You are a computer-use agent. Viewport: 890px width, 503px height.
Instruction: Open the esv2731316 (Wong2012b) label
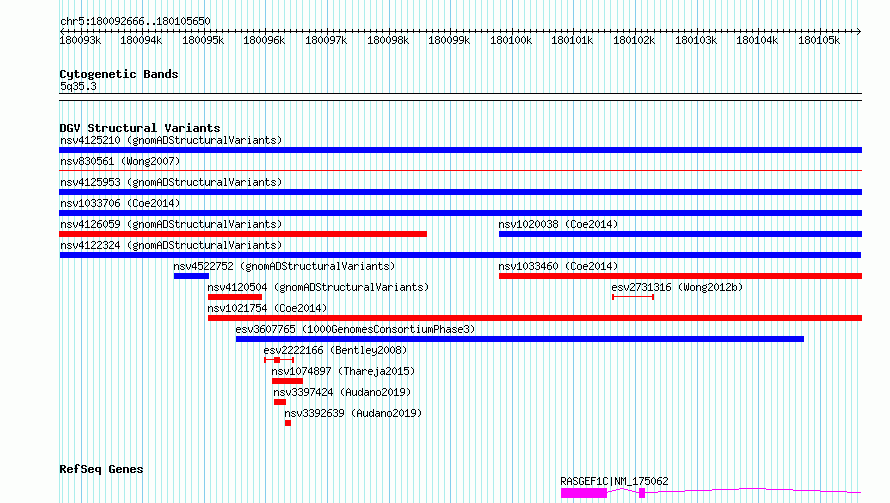(x=677, y=287)
